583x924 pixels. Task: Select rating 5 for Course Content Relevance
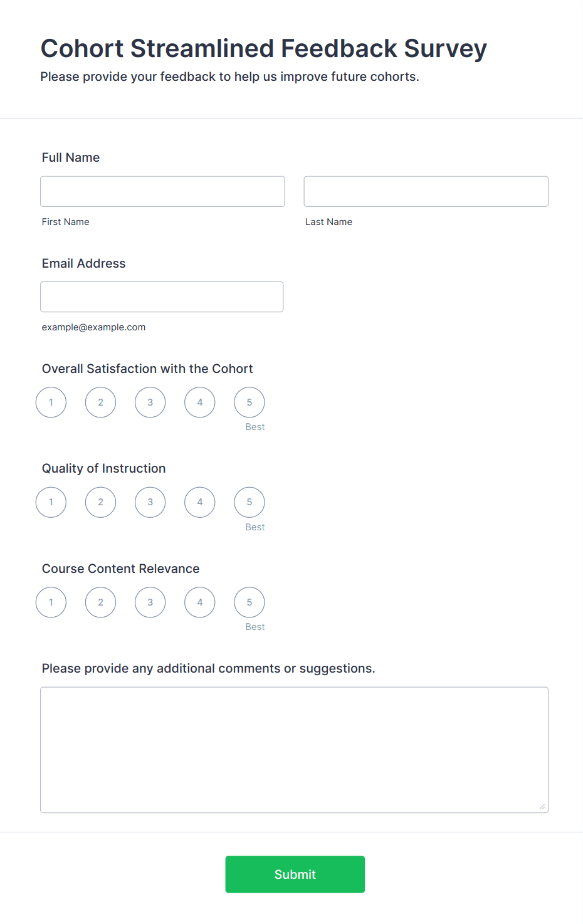coord(249,602)
